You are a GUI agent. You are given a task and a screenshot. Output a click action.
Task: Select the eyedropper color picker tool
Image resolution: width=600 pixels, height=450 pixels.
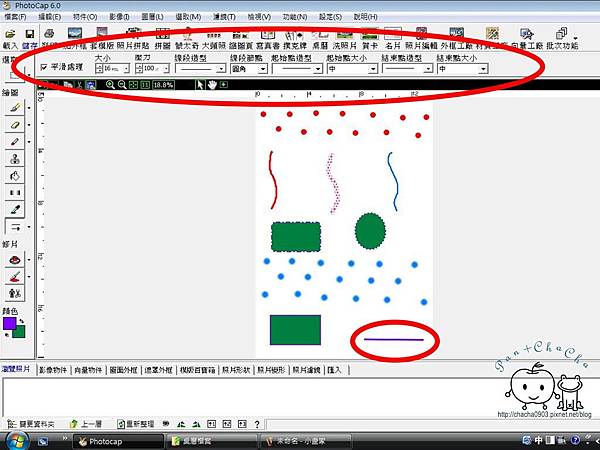point(15,209)
